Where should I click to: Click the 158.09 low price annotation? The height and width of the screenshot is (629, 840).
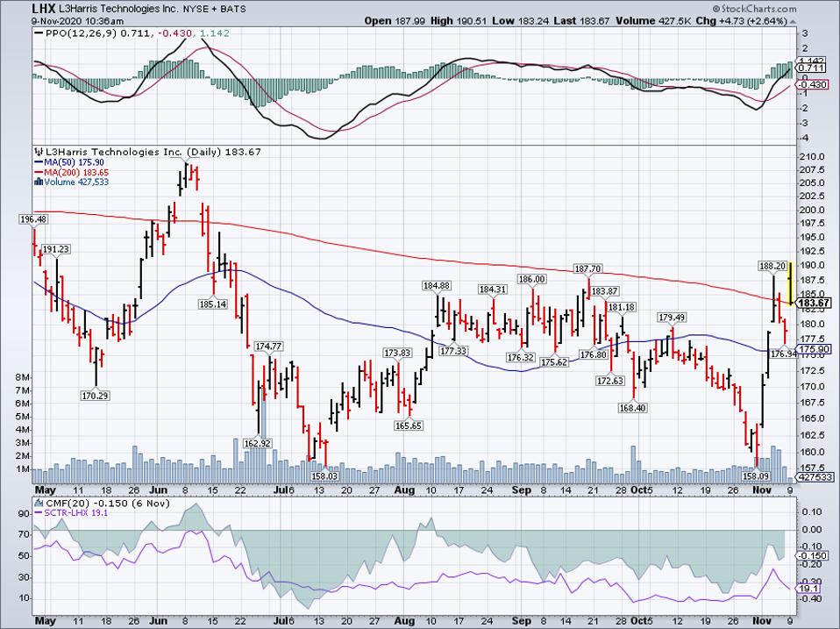756,476
